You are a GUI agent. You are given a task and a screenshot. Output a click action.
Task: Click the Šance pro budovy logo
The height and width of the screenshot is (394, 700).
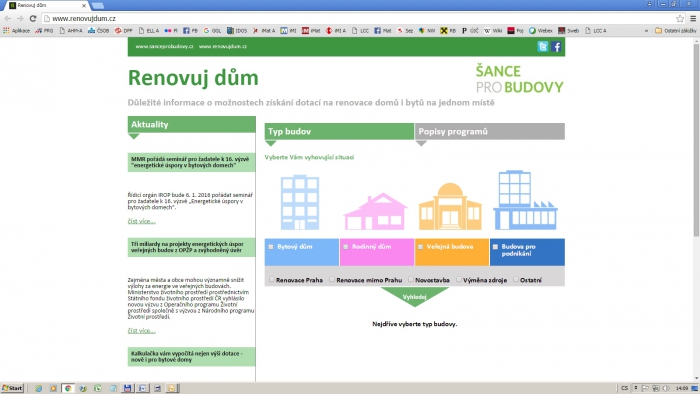pyautogui.click(x=519, y=79)
